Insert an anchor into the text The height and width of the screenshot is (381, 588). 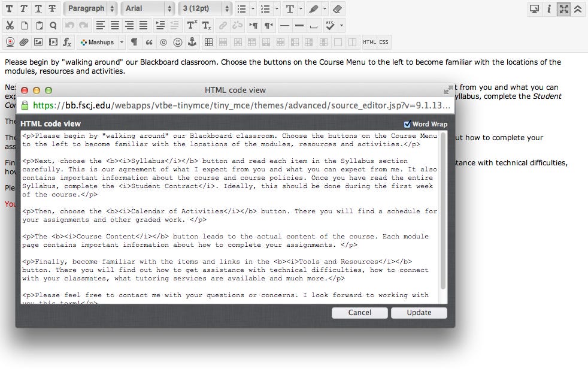pos(192,42)
